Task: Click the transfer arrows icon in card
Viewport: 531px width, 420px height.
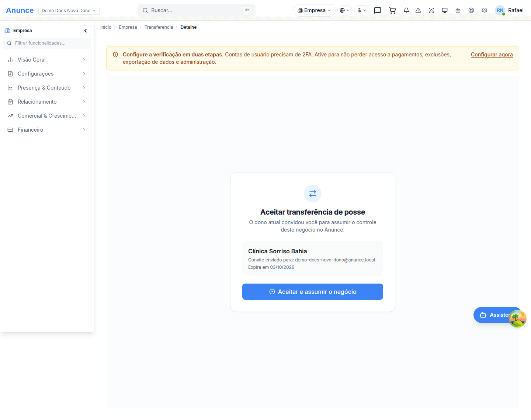Action: tap(313, 194)
